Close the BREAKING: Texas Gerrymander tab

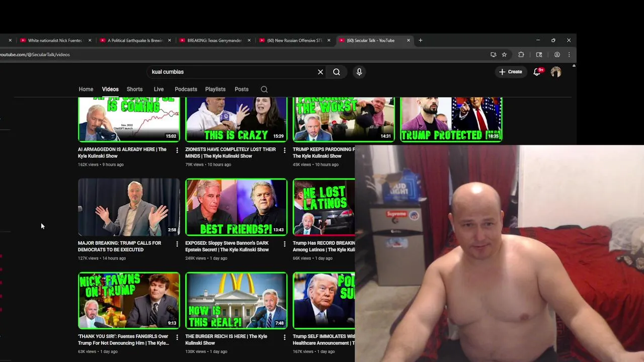click(249, 40)
